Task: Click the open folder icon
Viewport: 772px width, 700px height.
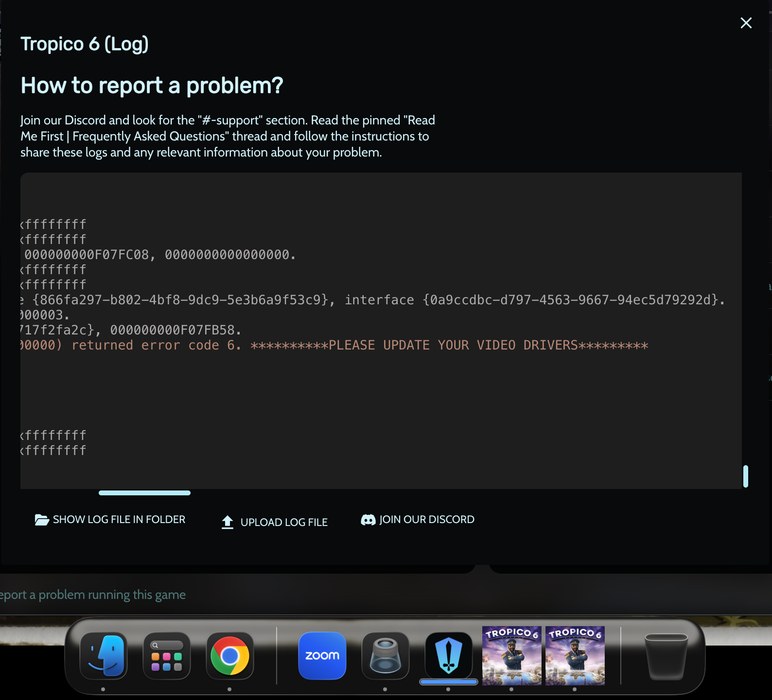Action: click(x=42, y=520)
